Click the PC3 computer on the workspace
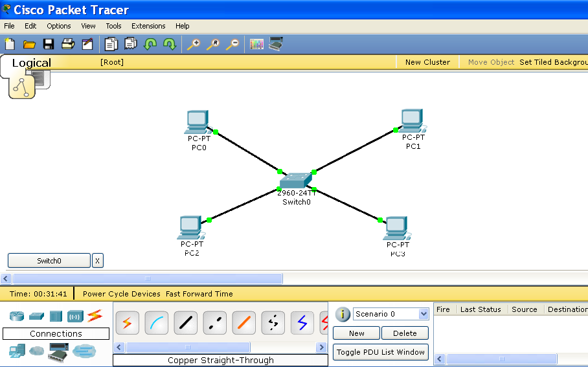Viewport: 588px width, 367px height. [397, 228]
